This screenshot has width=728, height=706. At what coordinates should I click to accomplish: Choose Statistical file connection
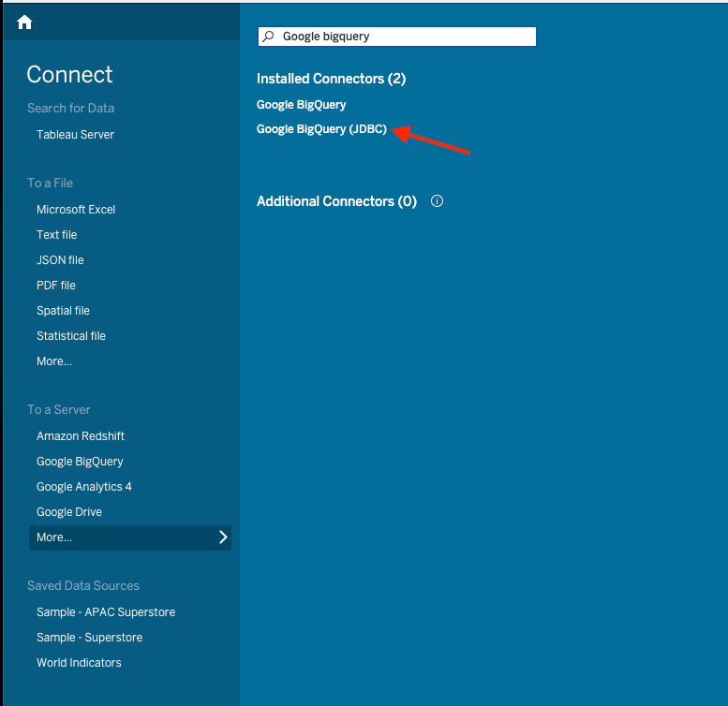pos(71,336)
